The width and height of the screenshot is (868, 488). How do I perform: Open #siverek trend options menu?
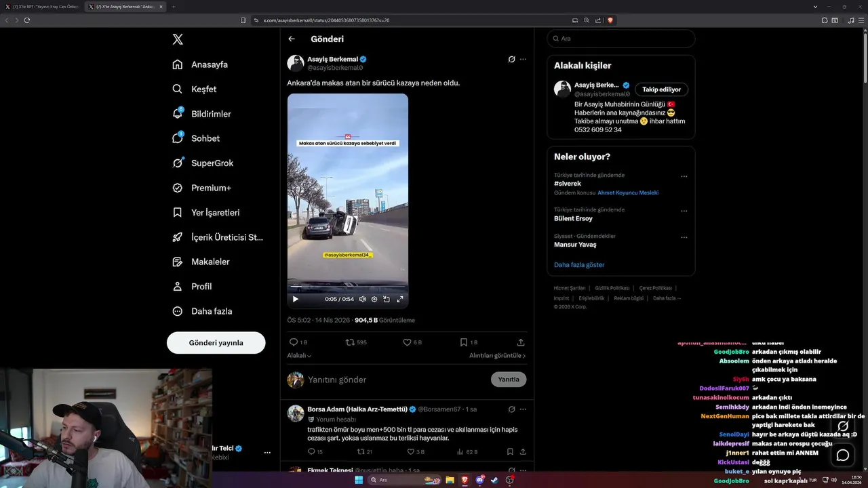tap(684, 176)
